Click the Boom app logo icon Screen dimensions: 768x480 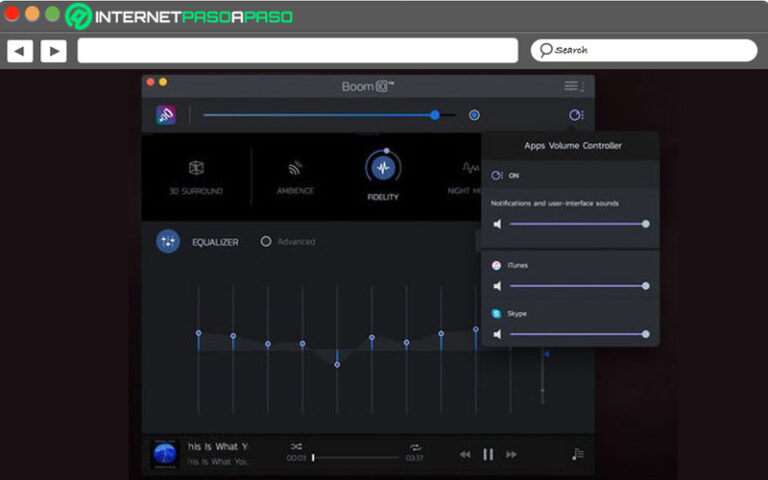(x=166, y=115)
